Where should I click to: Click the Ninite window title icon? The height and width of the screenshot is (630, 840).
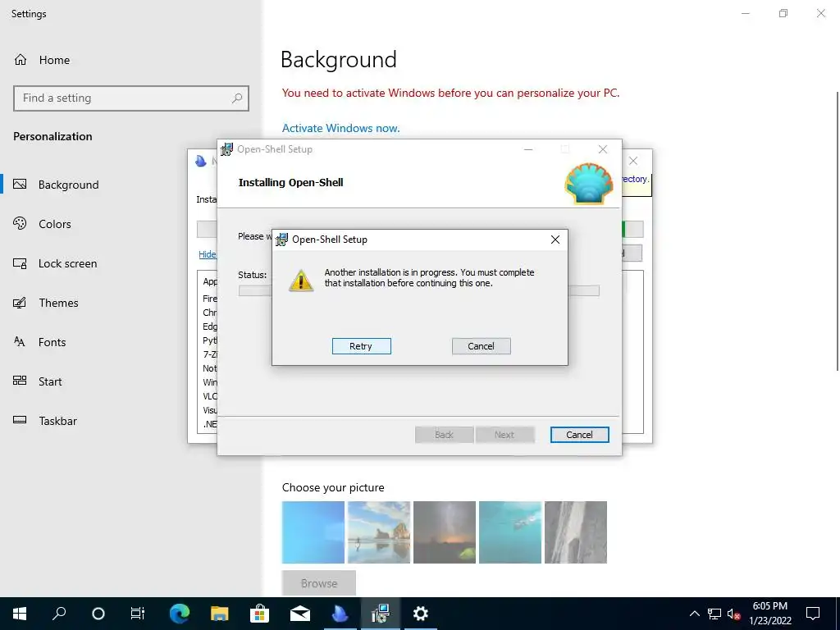(x=201, y=161)
